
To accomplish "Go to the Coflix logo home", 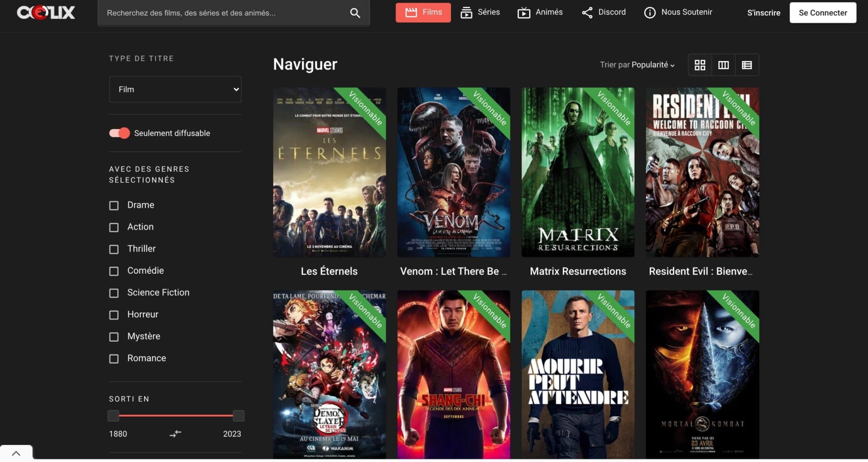I will [46, 13].
